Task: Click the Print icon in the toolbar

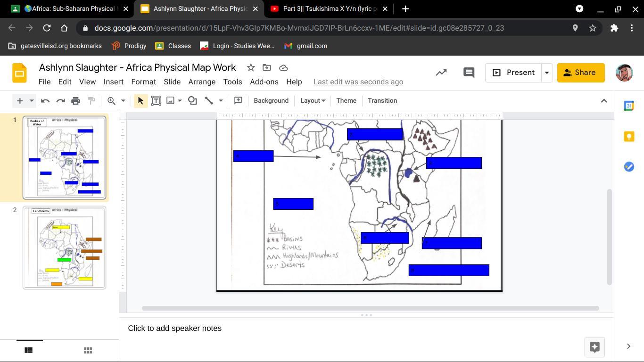Action: pyautogui.click(x=76, y=100)
